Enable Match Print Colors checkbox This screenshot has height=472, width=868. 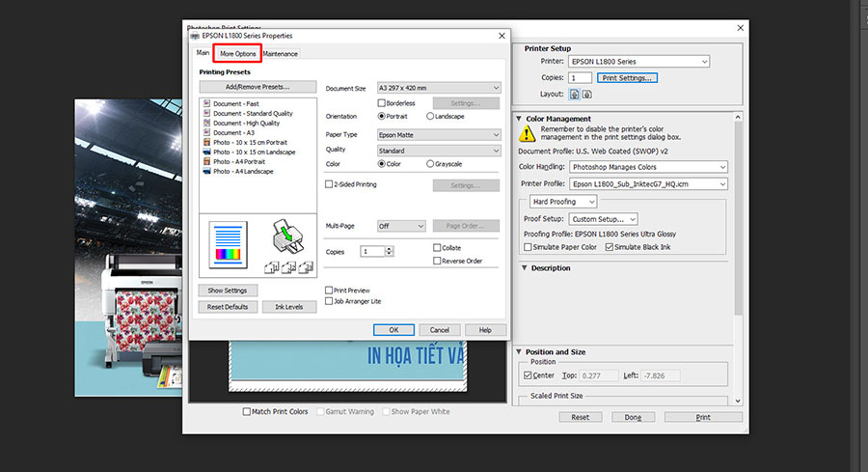pos(247,411)
